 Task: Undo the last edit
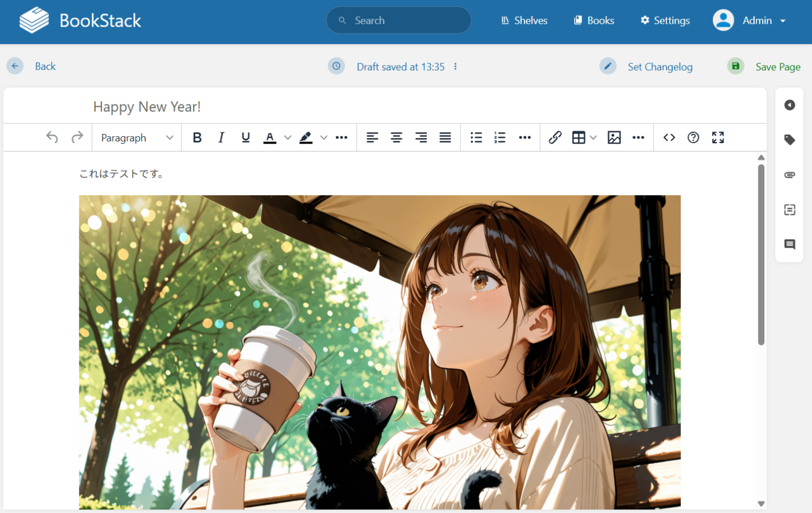coord(52,137)
